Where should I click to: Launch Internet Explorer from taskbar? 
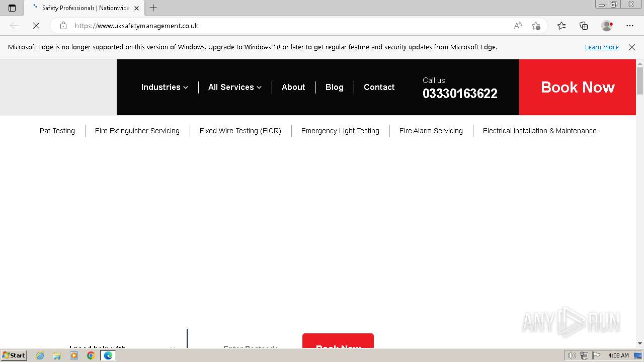tap(40, 355)
